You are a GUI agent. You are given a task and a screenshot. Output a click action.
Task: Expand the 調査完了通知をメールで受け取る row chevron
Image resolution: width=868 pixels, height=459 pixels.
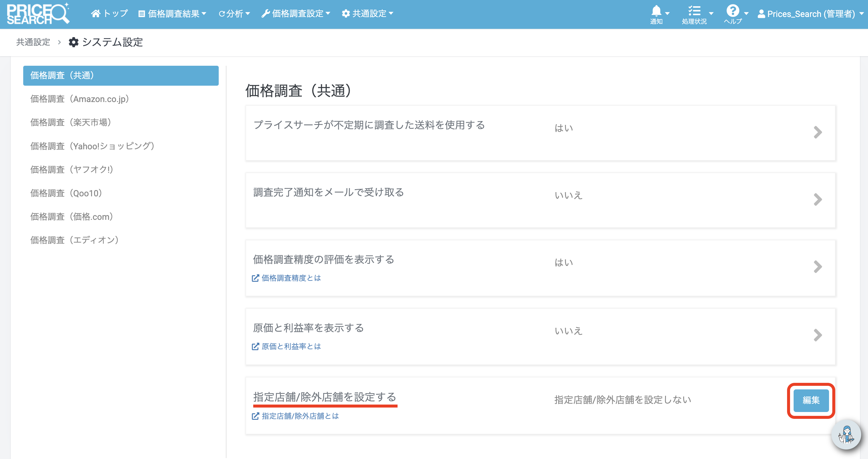point(817,200)
